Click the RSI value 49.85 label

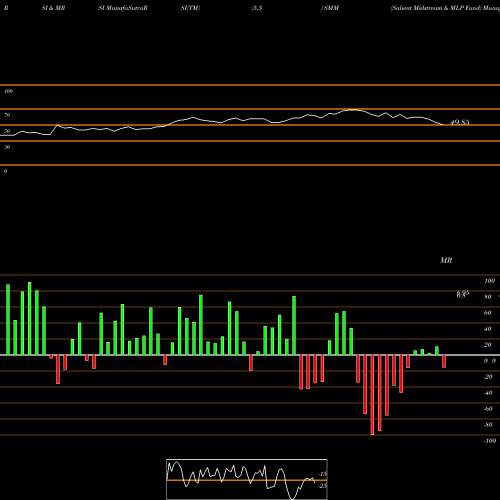pyautogui.click(x=460, y=122)
